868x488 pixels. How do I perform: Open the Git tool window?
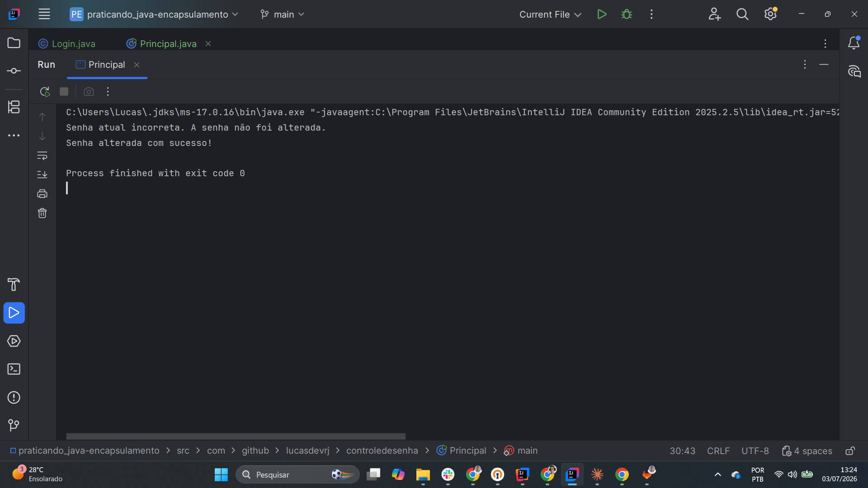pyautogui.click(x=14, y=425)
